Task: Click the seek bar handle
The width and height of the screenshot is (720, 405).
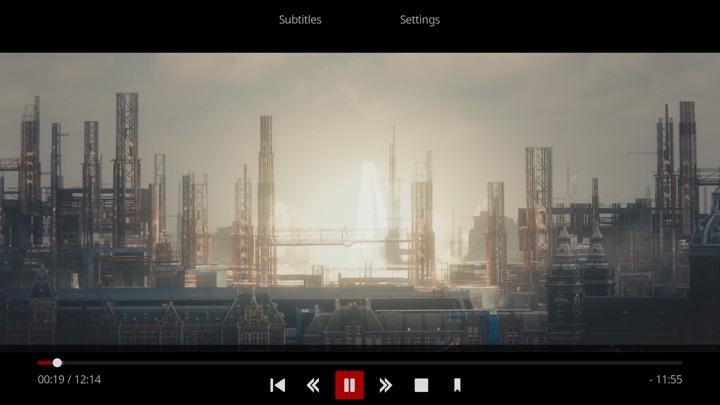Action: pos(57,363)
